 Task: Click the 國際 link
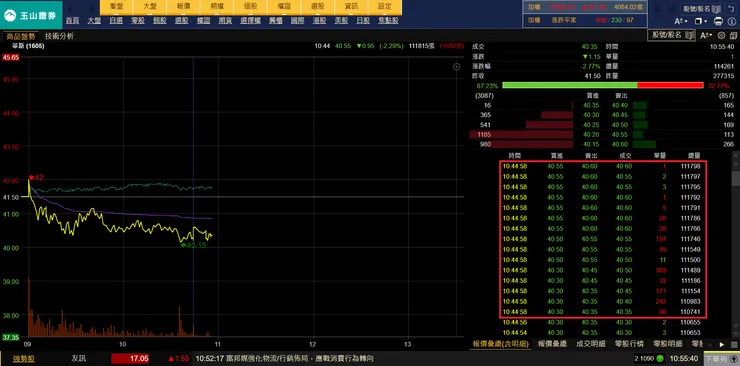pyautogui.click(x=297, y=21)
